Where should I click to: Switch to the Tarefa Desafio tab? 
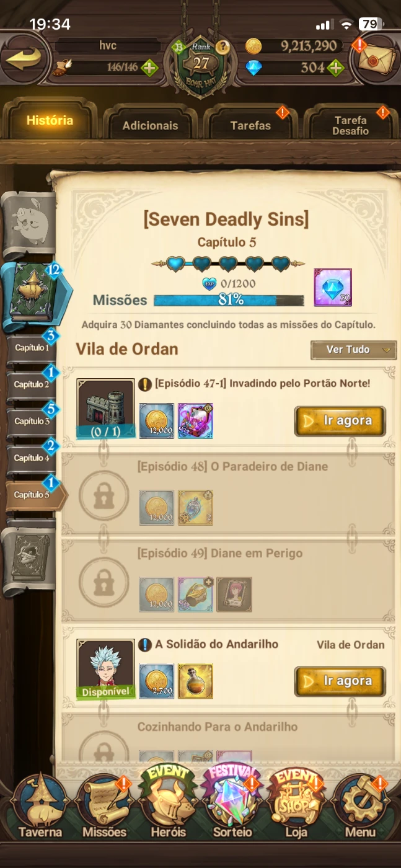click(351, 125)
